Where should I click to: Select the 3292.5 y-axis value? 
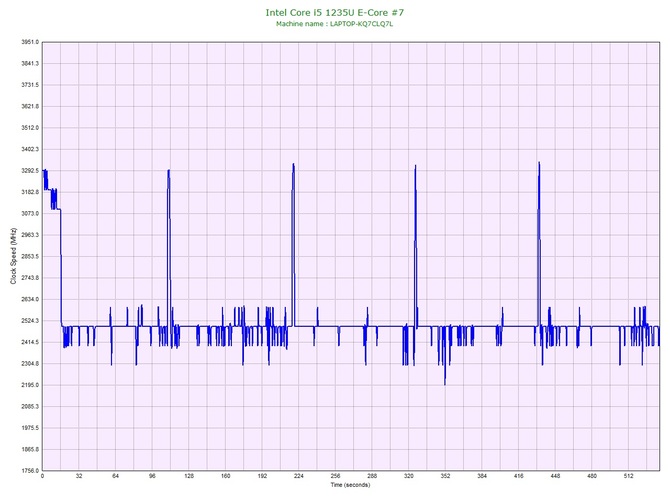(30, 170)
